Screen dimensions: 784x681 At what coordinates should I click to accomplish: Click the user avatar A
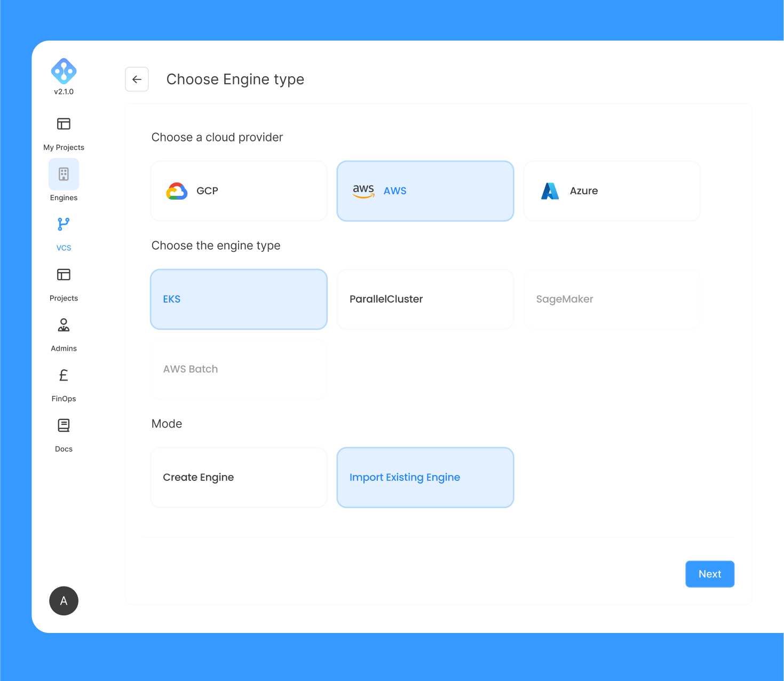point(64,601)
